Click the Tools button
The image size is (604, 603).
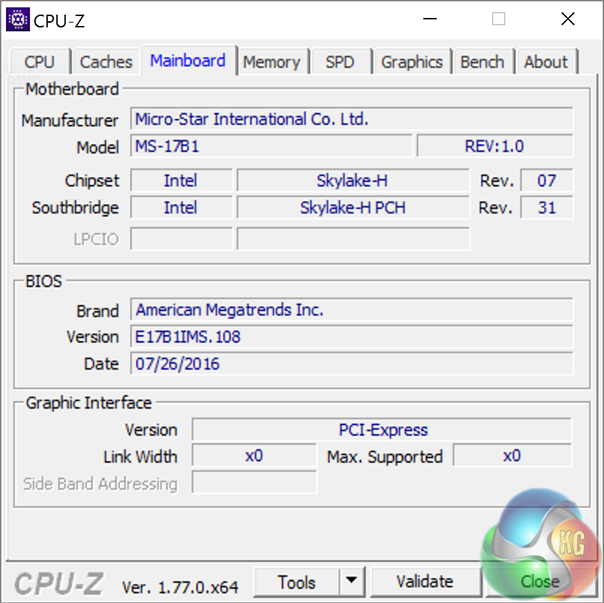point(297,582)
